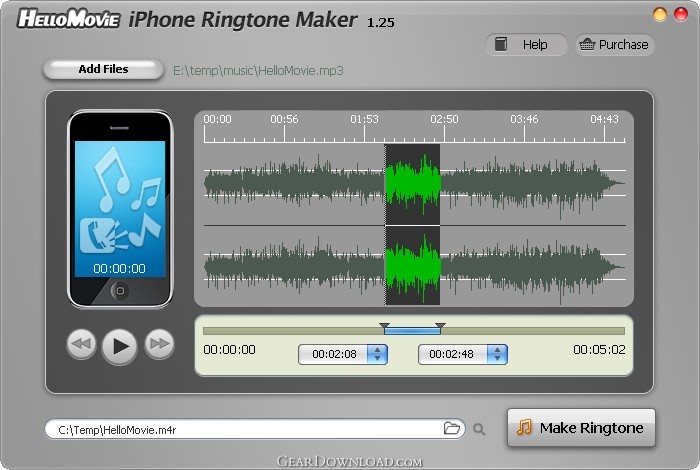Click the 01:53 mark on timeline ruler
Image resolution: width=700 pixels, height=470 pixels.
pyautogui.click(x=364, y=119)
